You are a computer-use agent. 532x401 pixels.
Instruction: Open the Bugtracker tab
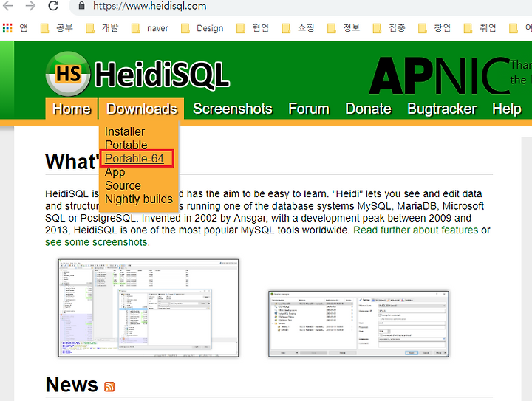(442, 109)
